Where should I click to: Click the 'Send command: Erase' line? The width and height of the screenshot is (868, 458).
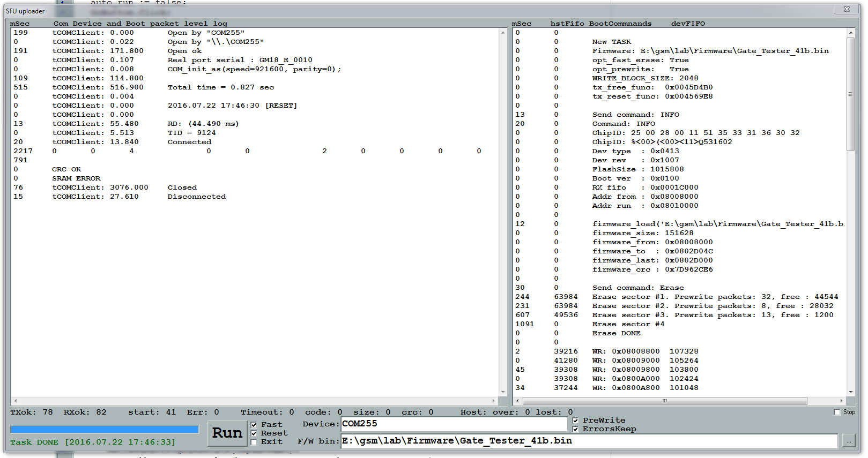(x=638, y=288)
